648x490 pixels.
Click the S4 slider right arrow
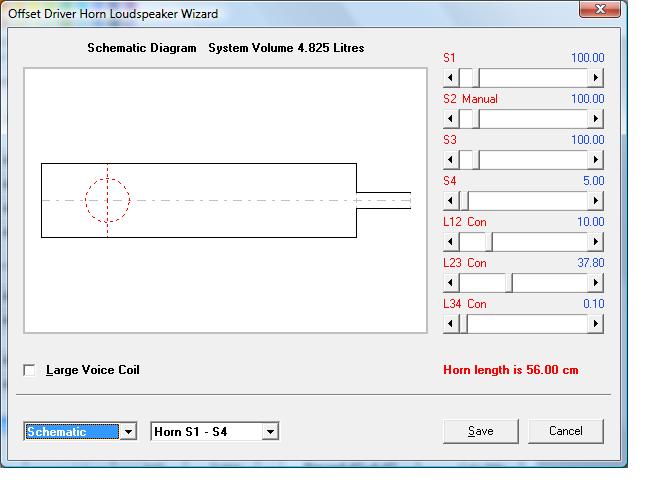pos(596,201)
